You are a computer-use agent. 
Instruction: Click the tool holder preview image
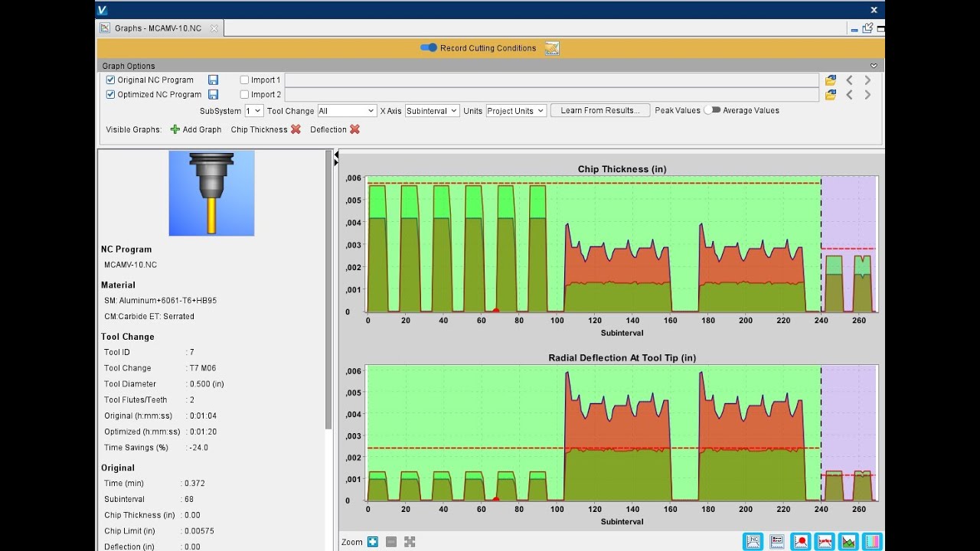click(211, 193)
